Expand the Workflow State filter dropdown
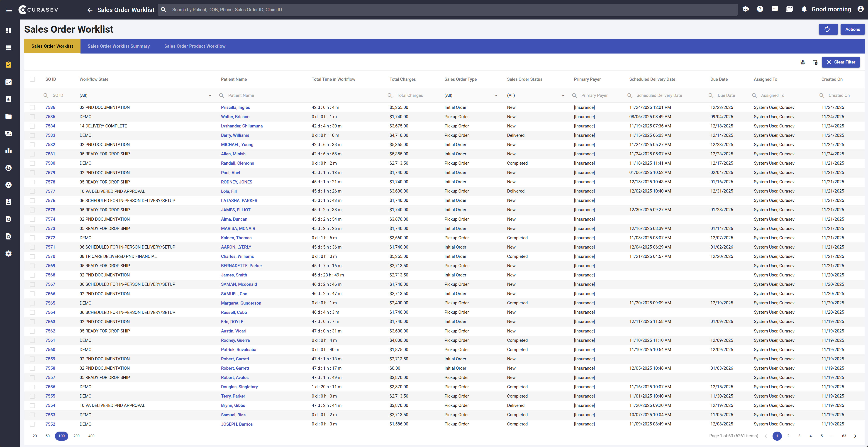The image size is (868, 447). click(x=210, y=95)
